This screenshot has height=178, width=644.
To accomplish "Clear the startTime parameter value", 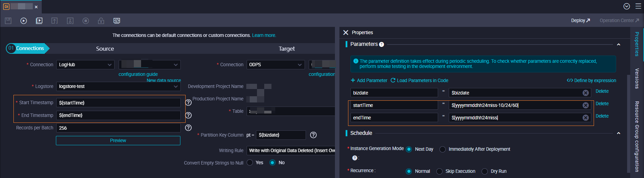I will click(585, 105).
